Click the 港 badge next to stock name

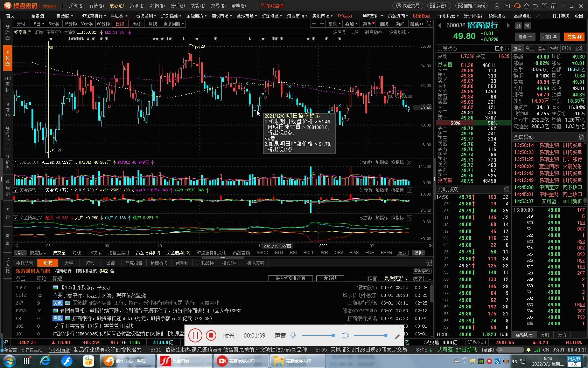tap(527, 26)
